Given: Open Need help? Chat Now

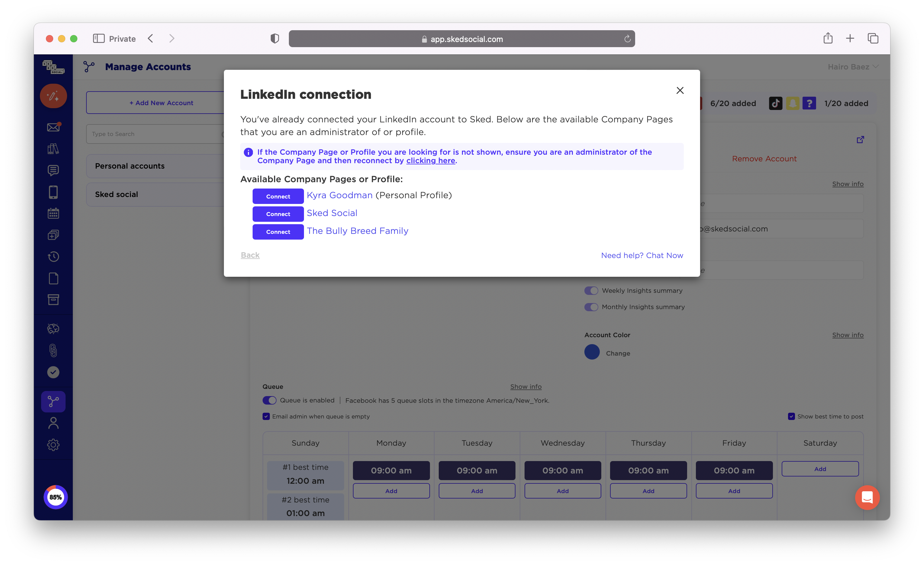Looking at the screenshot, I should click(642, 255).
